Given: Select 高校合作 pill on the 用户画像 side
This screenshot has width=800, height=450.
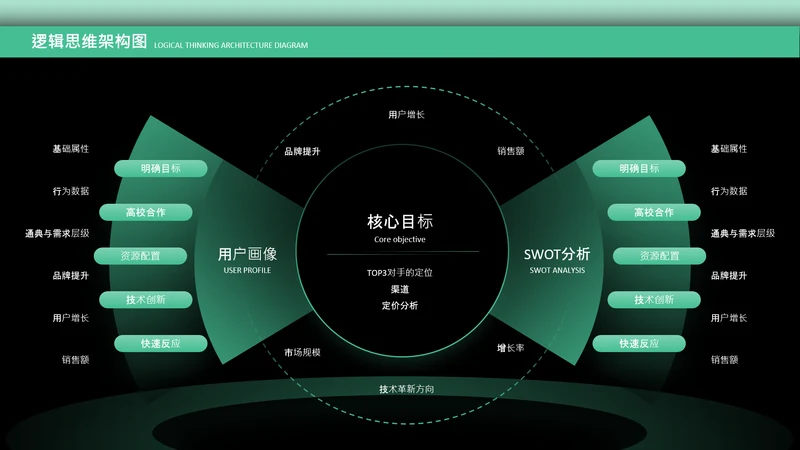Looking at the screenshot, I should [146, 212].
